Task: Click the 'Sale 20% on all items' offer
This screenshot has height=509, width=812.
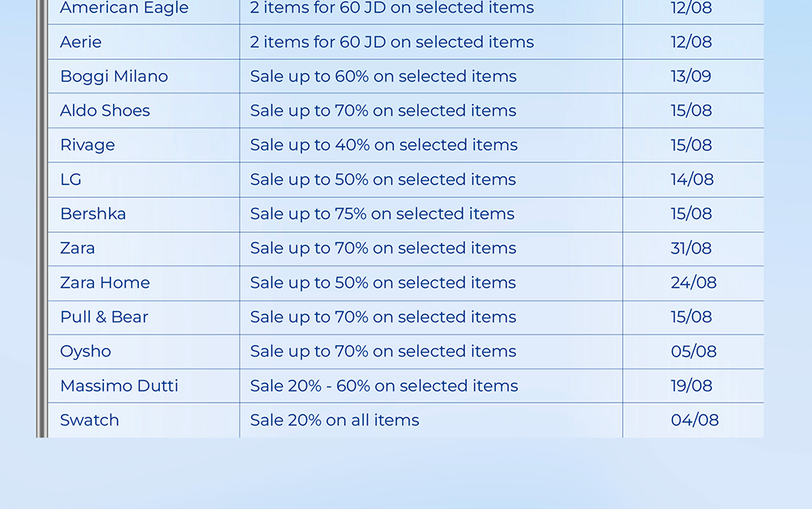Action: 335,420
